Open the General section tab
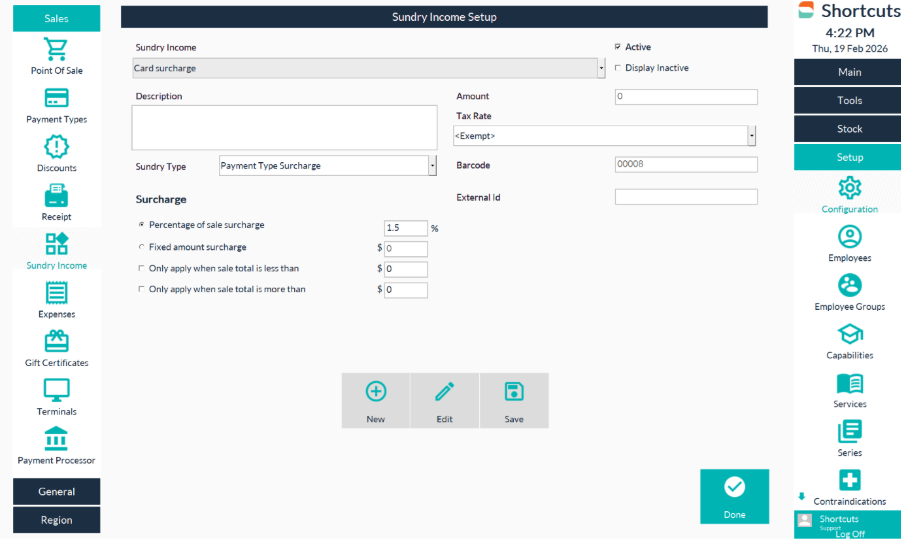 [x=56, y=492]
